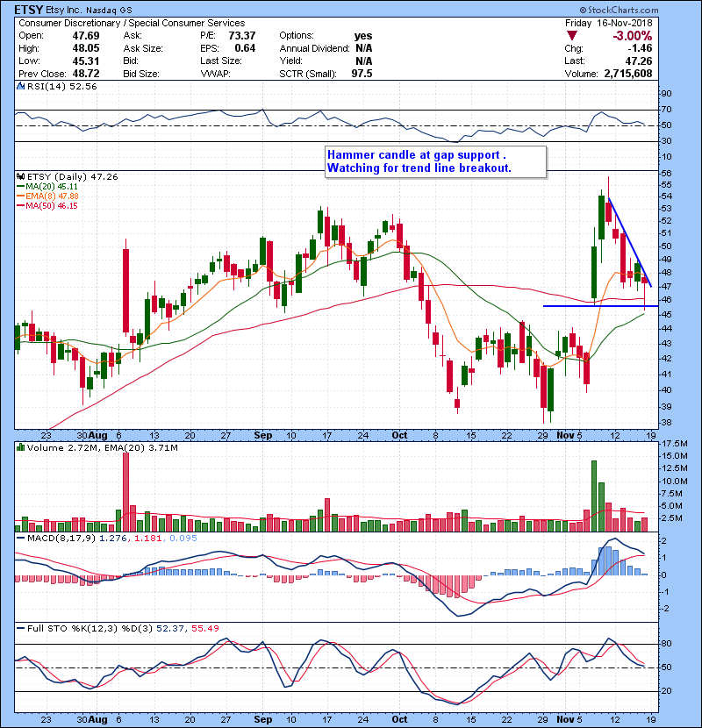Click the tallest green volume bar in November
702x728 pixels.
[594, 496]
